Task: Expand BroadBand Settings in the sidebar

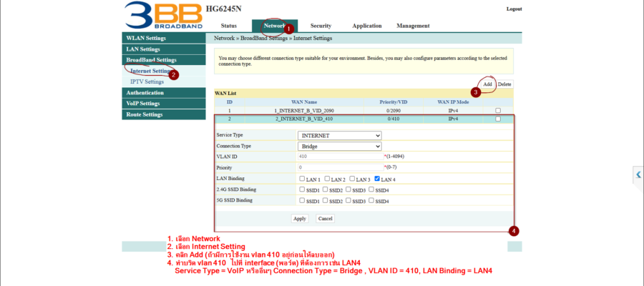Action: 163,60
